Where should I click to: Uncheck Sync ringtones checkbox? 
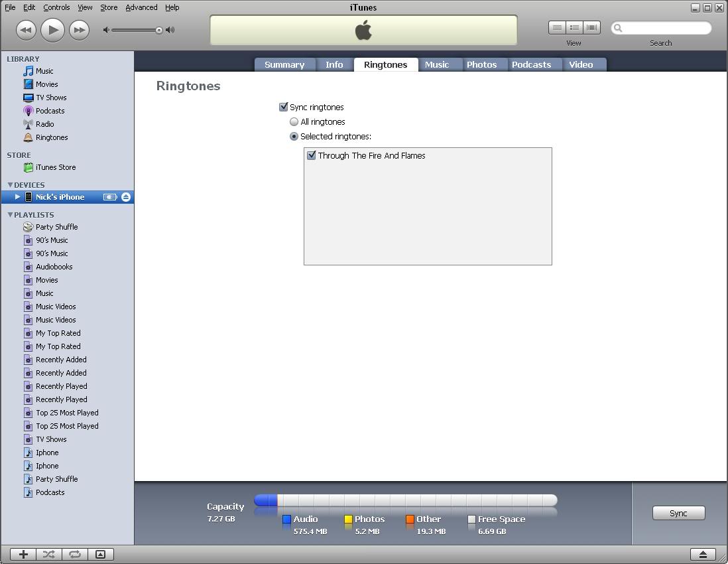click(x=283, y=107)
